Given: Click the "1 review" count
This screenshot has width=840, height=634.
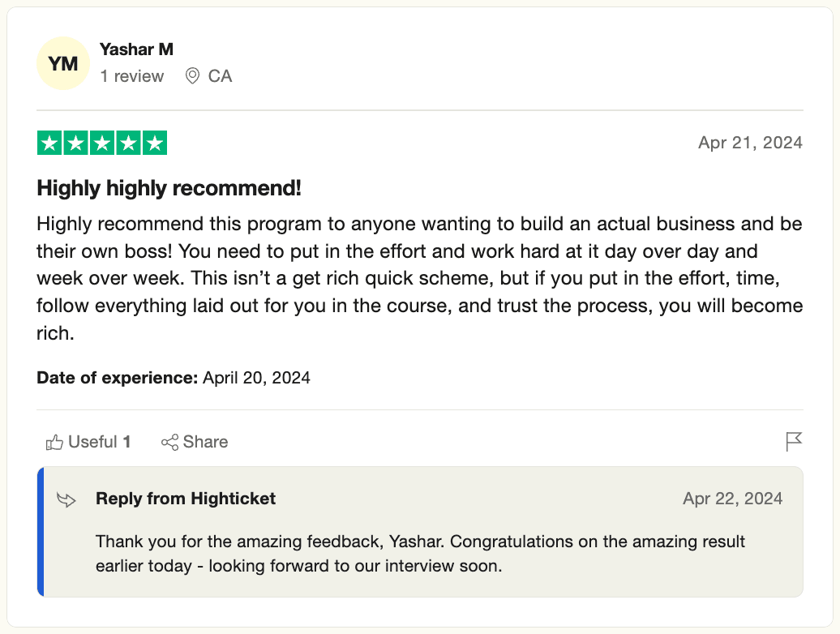Looking at the screenshot, I should pyautogui.click(x=131, y=76).
